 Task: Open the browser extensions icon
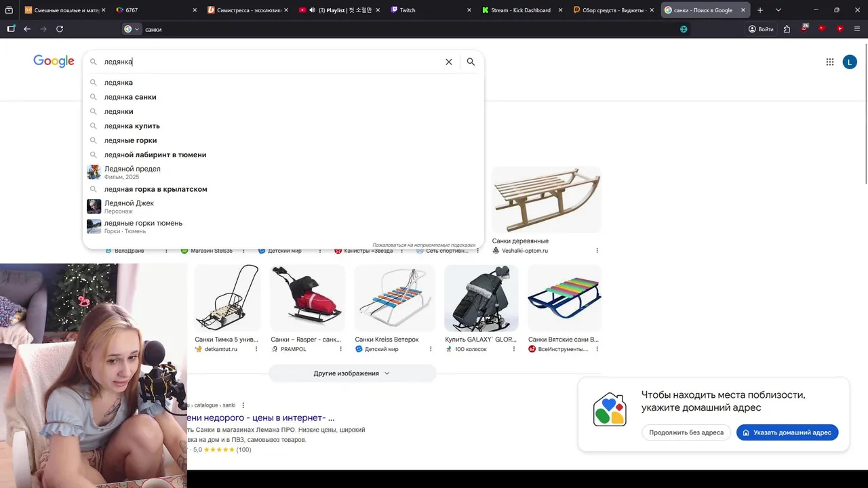coord(787,29)
